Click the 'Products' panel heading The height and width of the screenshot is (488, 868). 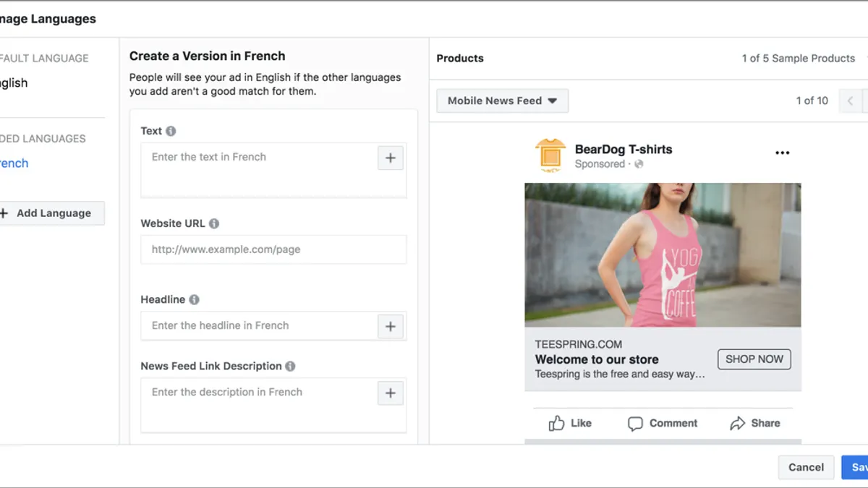[460, 59]
